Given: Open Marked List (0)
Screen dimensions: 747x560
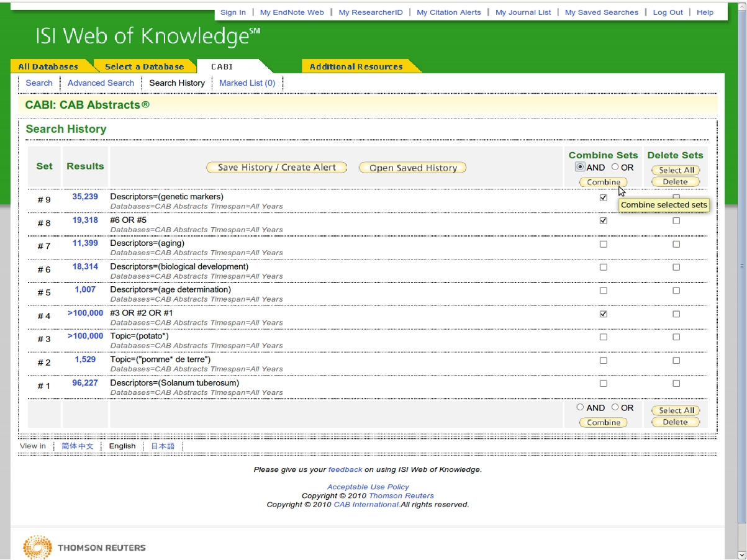Looking at the screenshot, I should (x=247, y=83).
